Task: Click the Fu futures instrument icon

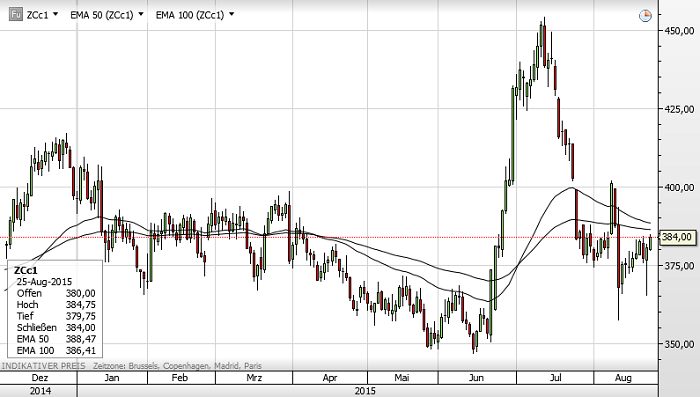Action: pyautogui.click(x=16, y=14)
